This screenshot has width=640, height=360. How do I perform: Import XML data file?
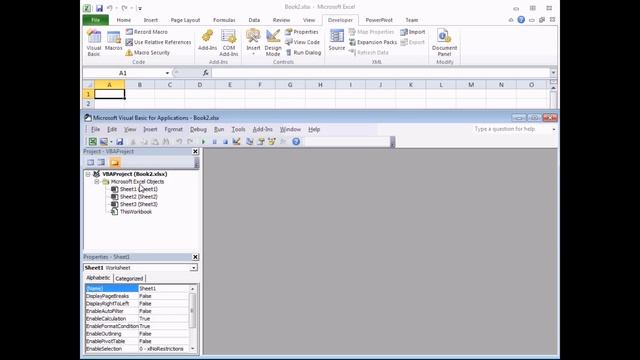(x=413, y=32)
